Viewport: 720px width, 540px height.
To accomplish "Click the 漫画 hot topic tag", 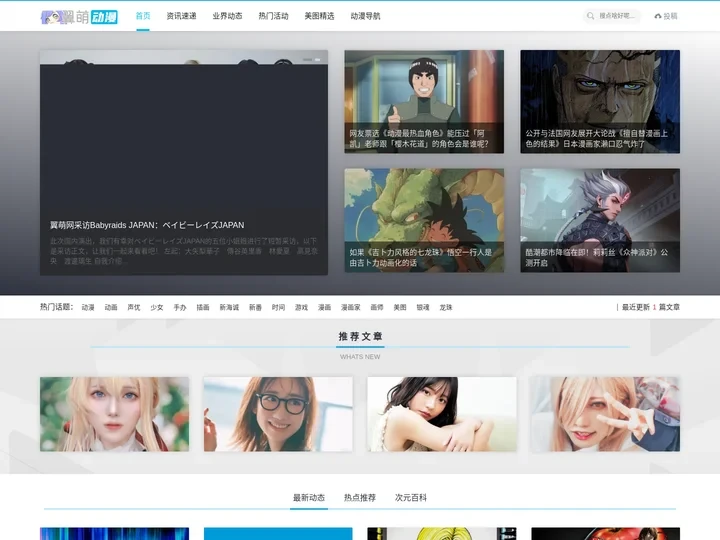I will point(325,307).
